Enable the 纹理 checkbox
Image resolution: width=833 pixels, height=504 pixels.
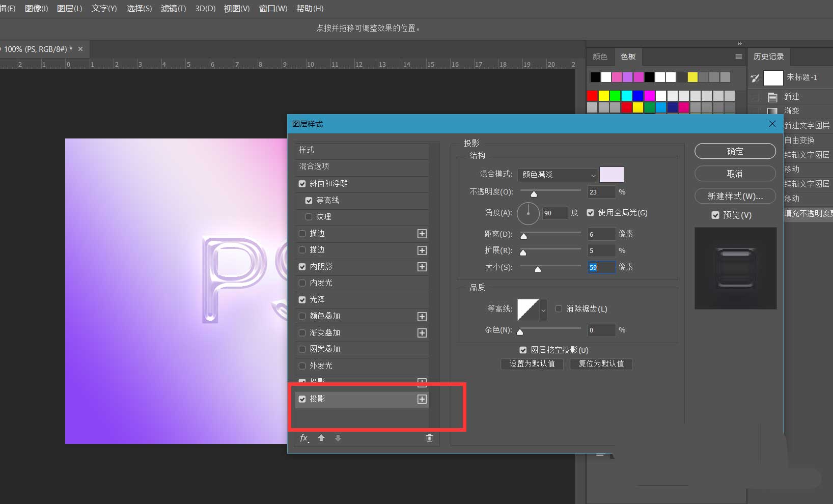[309, 217]
